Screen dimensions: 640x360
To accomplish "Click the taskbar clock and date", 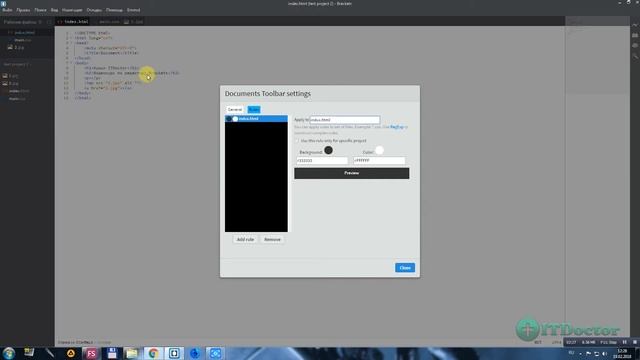I will [x=622, y=353].
